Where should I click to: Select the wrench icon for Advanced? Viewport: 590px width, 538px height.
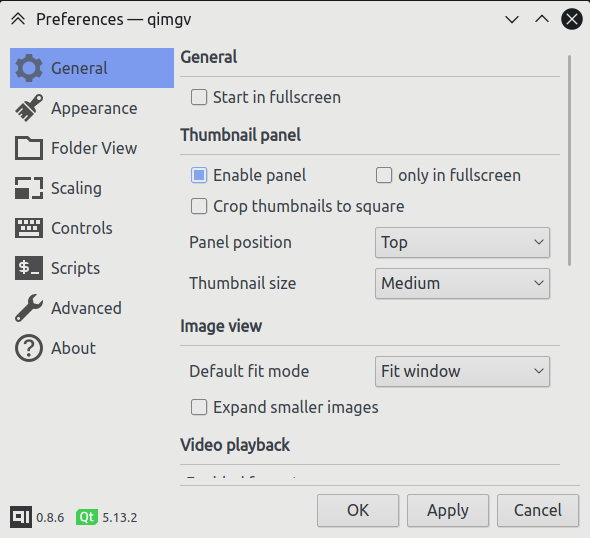[x=29, y=308]
